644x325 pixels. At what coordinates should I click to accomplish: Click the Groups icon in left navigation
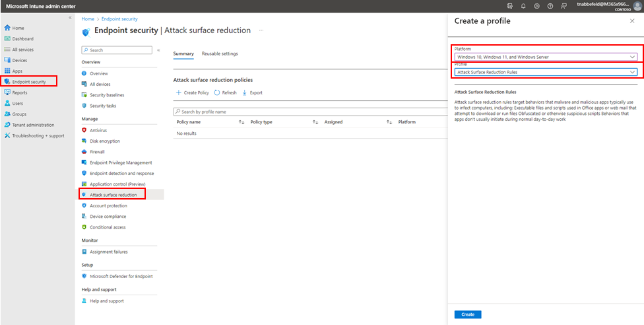coord(7,114)
